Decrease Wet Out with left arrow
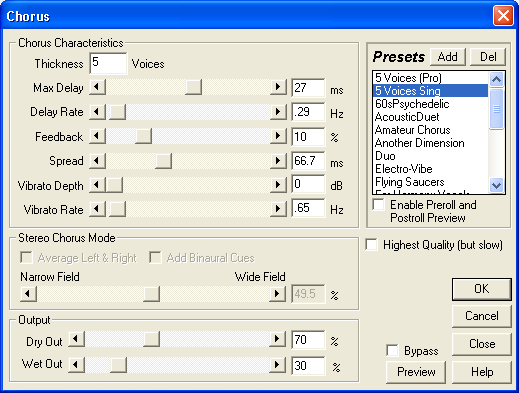519x393 pixels. click(77, 365)
